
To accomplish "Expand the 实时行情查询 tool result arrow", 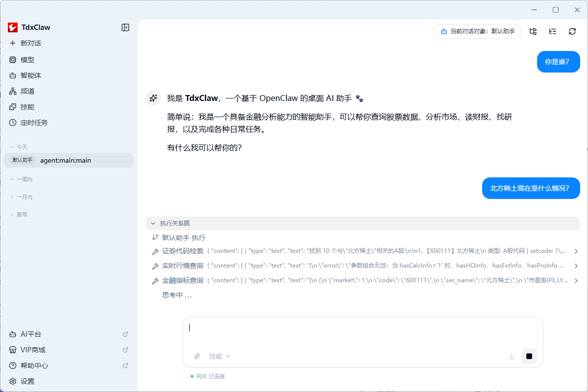I will tap(576, 266).
